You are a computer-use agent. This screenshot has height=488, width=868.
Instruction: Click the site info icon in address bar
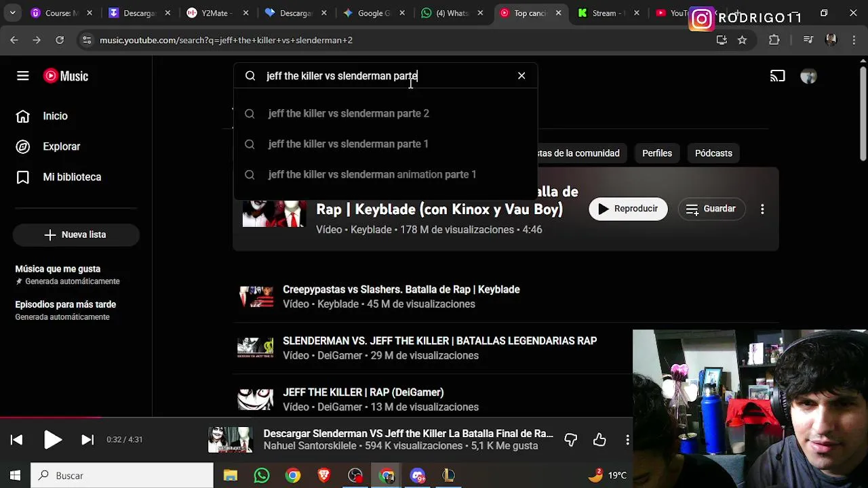[86, 40]
